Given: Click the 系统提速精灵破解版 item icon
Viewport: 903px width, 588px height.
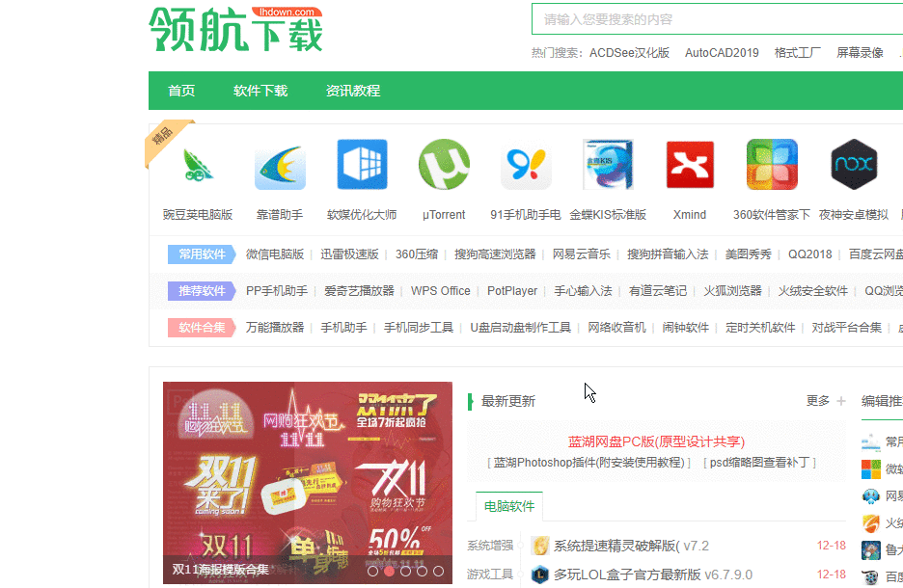Looking at the screenshot, I should tap(540, 546).
